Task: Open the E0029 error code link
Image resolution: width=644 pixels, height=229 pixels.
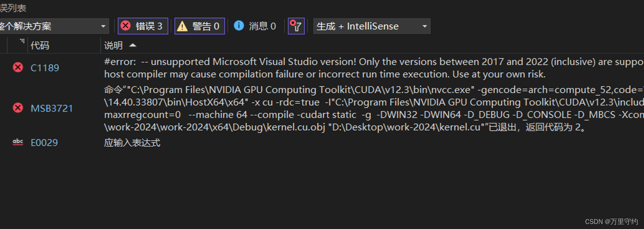Action: 44,142
